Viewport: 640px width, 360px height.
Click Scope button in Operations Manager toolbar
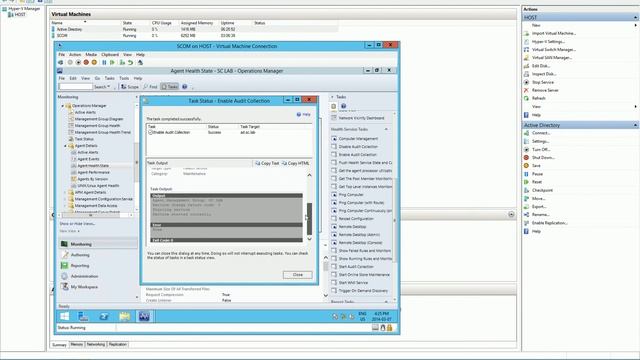coord(130,87)
